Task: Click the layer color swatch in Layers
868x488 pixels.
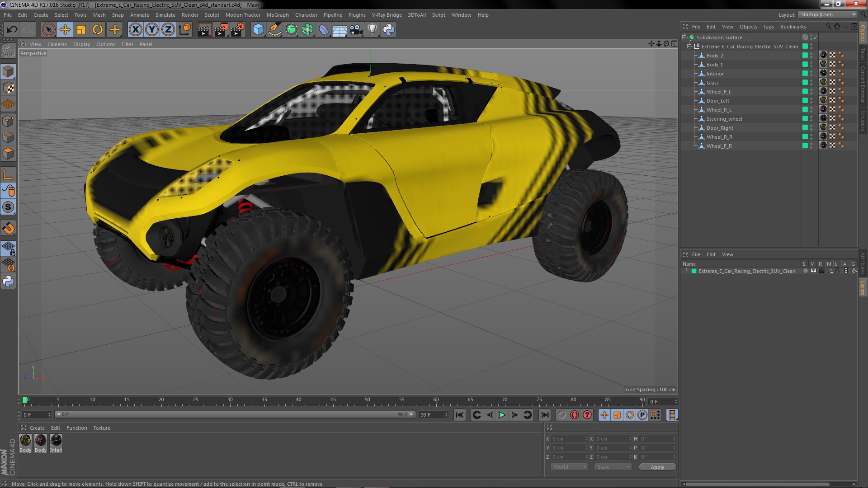Action: pyautogui.click(x=694, y=271)
